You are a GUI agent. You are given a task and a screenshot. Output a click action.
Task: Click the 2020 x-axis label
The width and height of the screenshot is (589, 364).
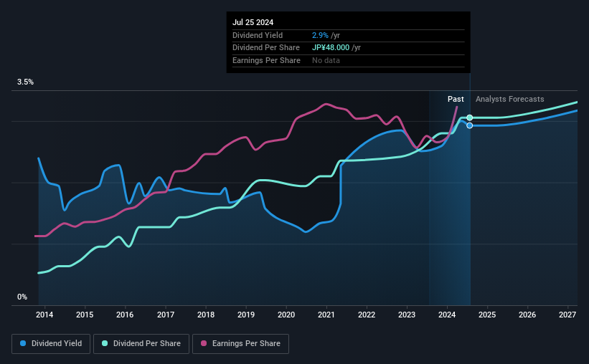point(286,315)
